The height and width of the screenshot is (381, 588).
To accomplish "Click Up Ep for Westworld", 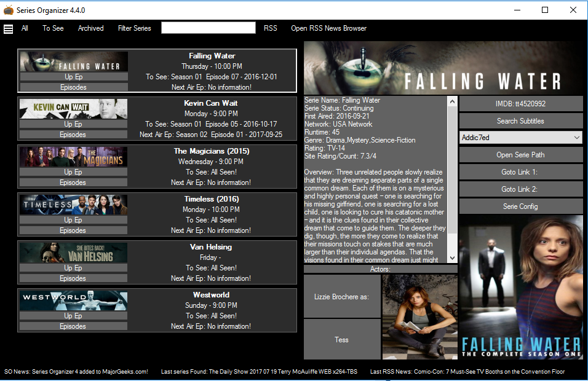I will [x=73, y=315].
